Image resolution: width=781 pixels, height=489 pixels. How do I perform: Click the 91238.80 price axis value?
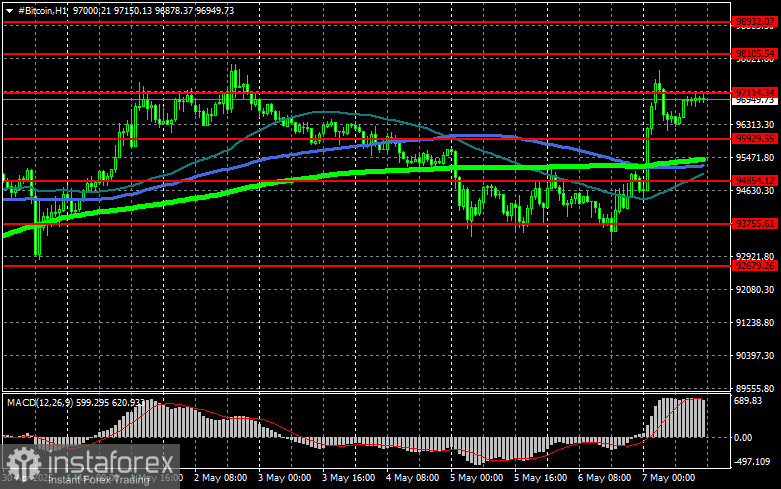coord(755,323)
